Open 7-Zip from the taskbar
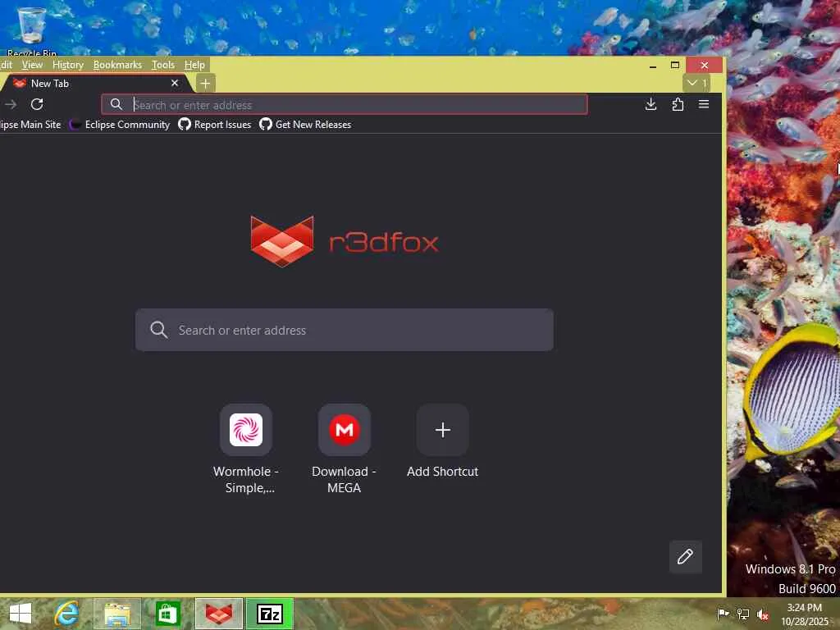The height and width of the screenshot is (630, 840). (270, 614)
